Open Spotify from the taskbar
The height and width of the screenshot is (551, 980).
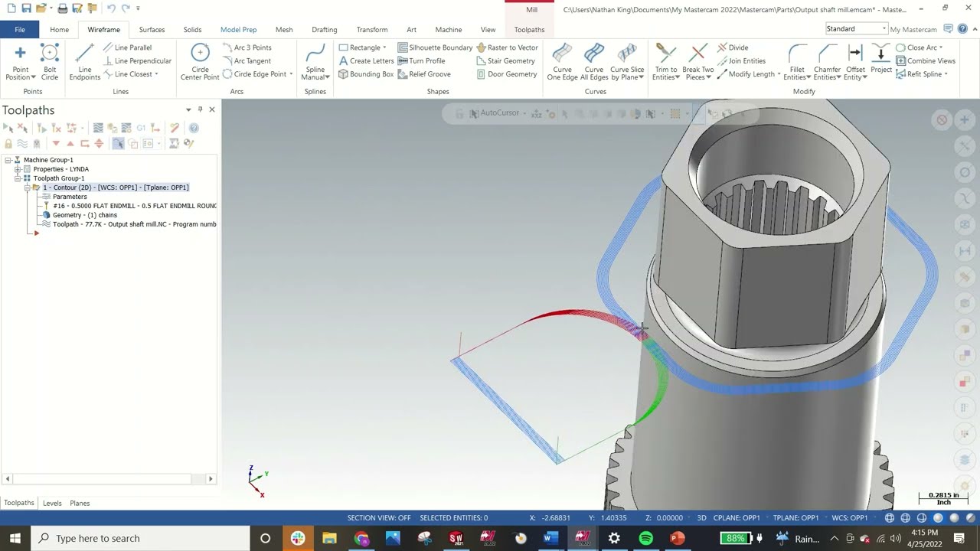[645, 538]
